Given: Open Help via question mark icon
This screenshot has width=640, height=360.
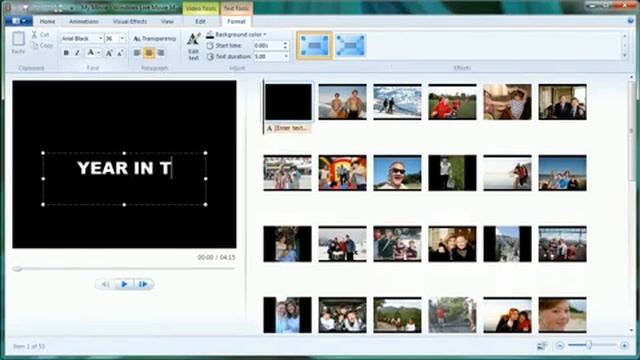Looking at the screenshot, I should (x=630, y=21).
